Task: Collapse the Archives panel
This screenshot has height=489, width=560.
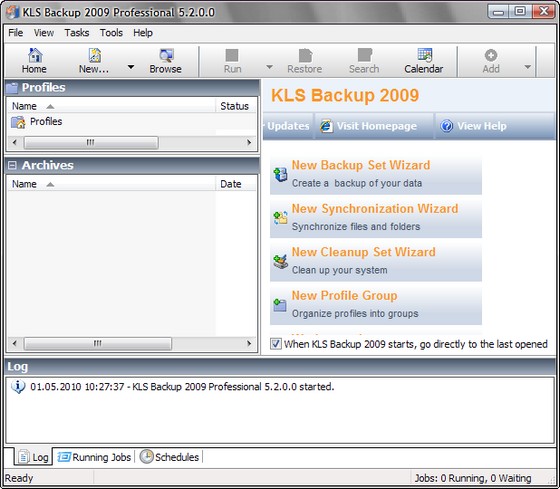Action: (x=12, y=165)
